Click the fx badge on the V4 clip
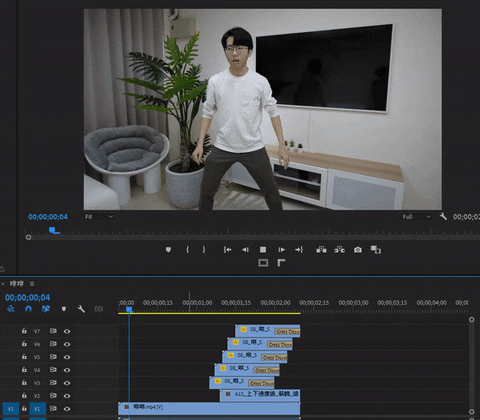 223,368
